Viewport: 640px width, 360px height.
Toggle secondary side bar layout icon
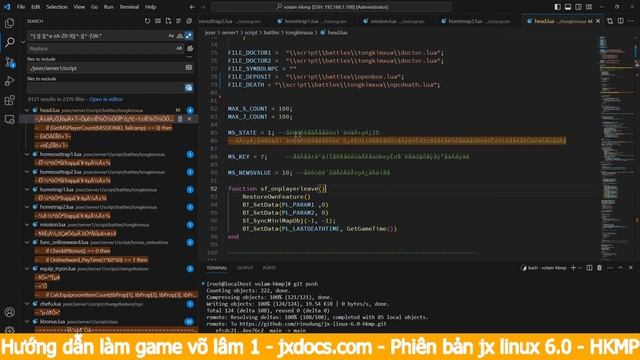pos(578,7)
